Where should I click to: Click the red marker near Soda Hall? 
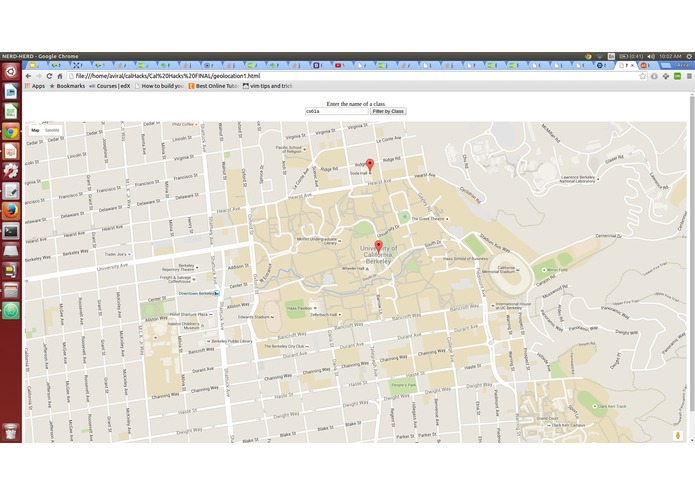(x=370, y=165)
